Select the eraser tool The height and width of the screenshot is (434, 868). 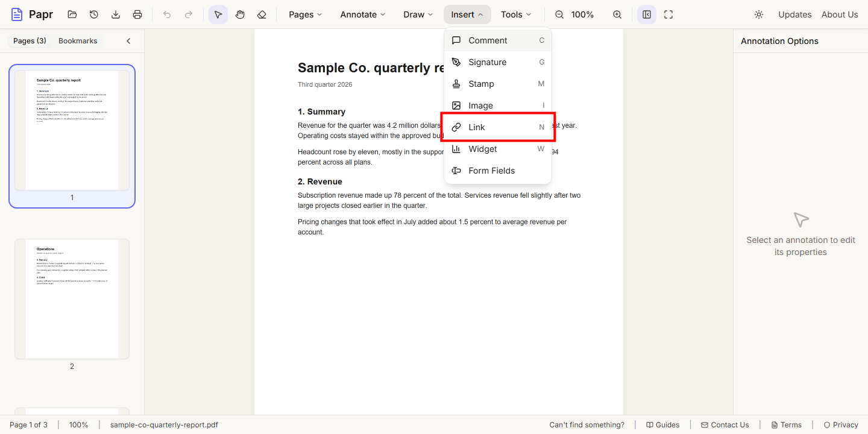pyautogui.click(x=262, y=14)
